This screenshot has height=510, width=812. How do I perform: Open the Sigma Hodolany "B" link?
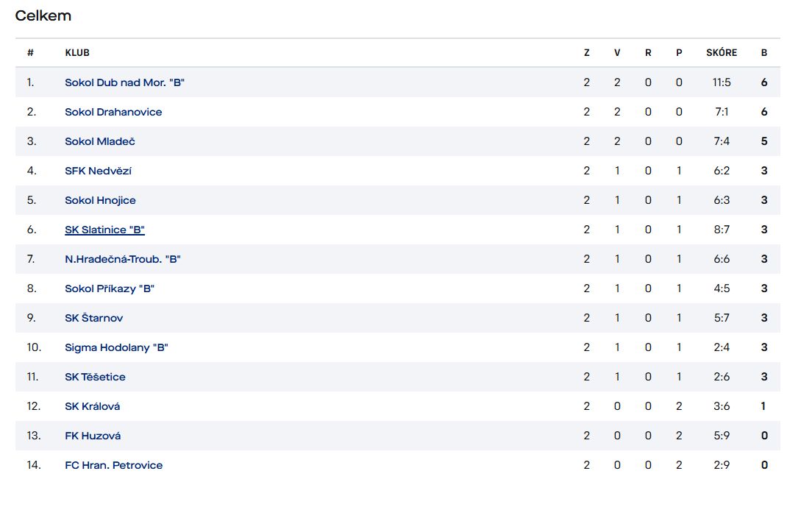[x=116, y=348]
